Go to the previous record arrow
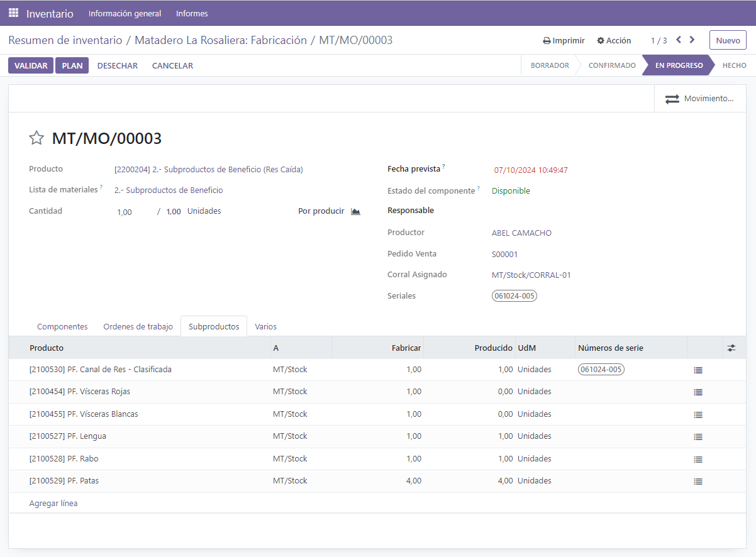Screen dimensions: 756x557 pyautogui.click(x=679, y=40)
